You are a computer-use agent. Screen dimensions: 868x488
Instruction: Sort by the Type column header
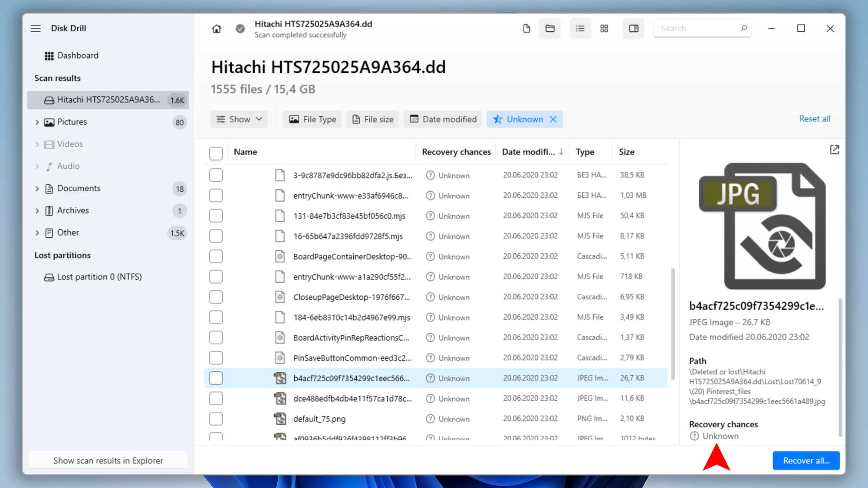click(x=585, y=152)
